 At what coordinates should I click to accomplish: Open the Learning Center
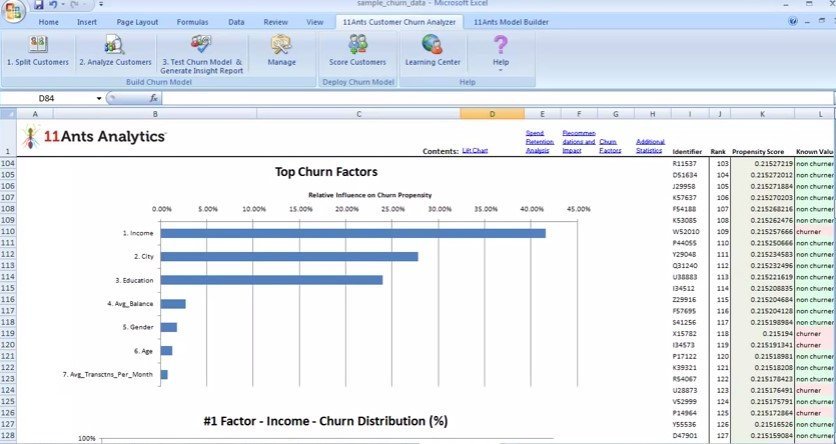[432, 45]
